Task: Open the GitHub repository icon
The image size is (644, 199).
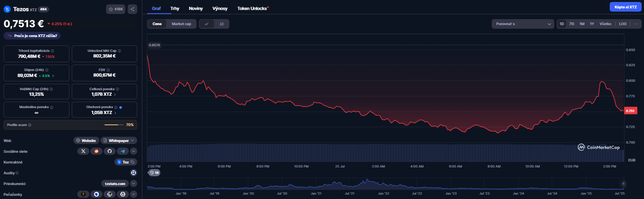Action: (x=110, y=151)
